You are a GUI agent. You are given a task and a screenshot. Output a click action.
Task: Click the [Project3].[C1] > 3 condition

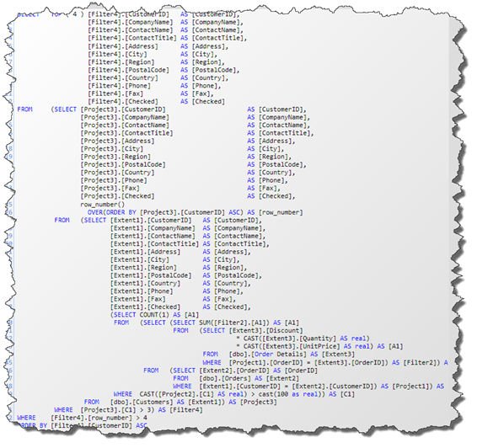(115, 410)
